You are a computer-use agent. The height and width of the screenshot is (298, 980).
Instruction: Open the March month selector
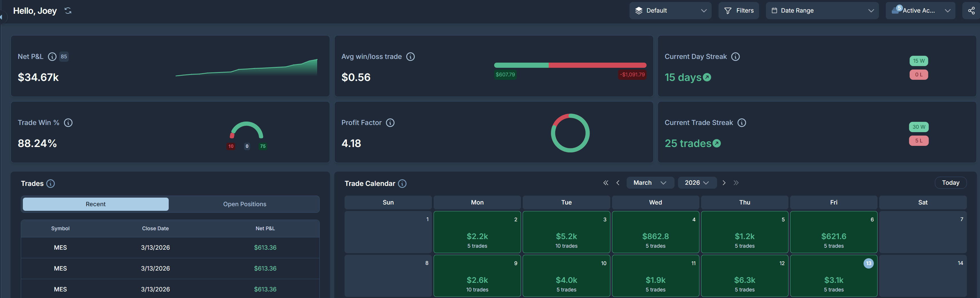pos(649,183)
